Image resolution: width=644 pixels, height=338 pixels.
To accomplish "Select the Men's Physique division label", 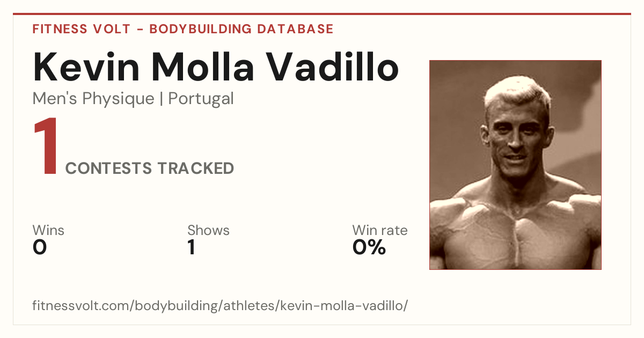I will (93, 99).
